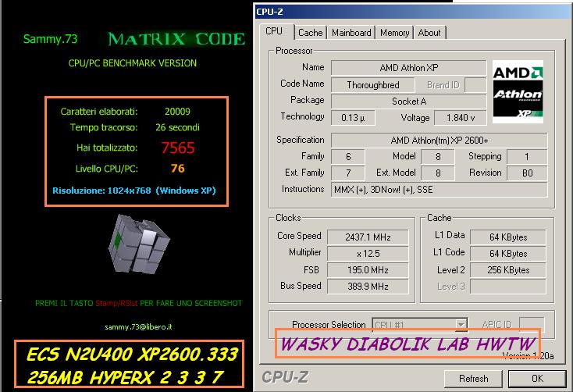Click the Refresh button
573x392 pixels.
[x=473, y=379]
